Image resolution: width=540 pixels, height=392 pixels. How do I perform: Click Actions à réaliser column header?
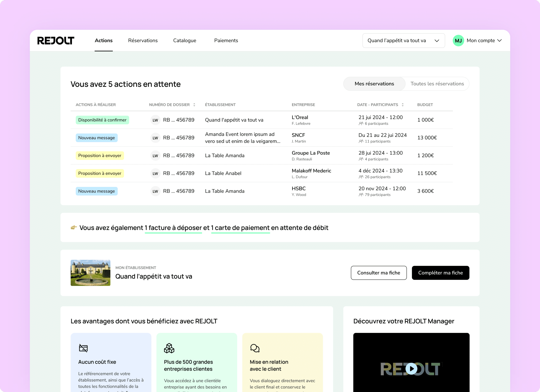pos(96,105)
